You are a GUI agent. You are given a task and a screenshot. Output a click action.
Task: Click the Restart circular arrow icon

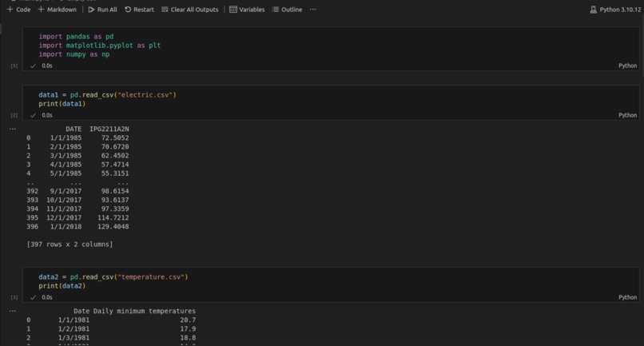tap(128, 10)
